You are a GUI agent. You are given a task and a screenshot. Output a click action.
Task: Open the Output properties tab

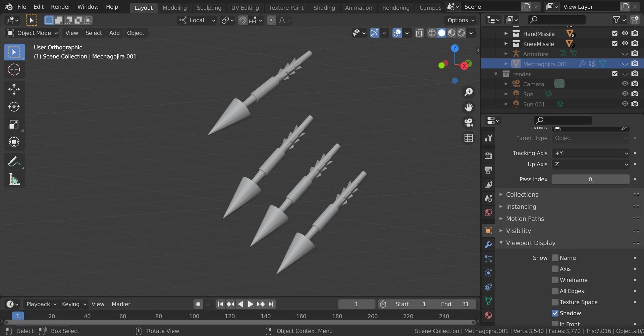pos(488,170)
